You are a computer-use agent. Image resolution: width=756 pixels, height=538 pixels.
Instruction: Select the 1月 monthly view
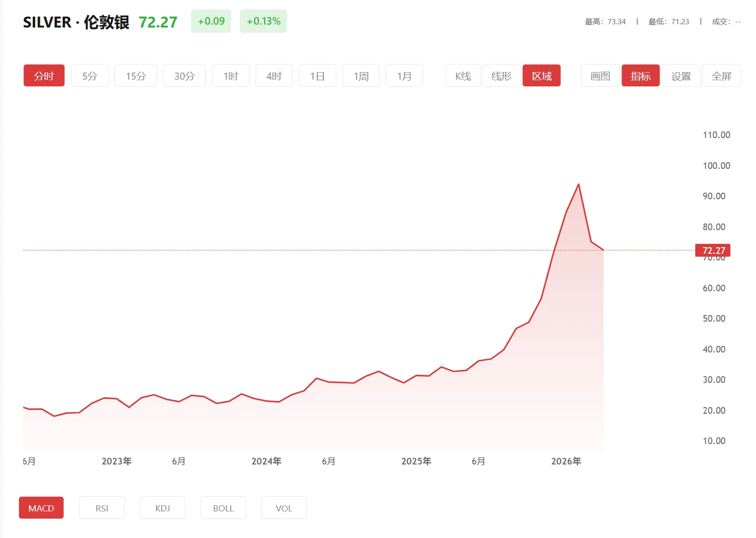point(404,76)
